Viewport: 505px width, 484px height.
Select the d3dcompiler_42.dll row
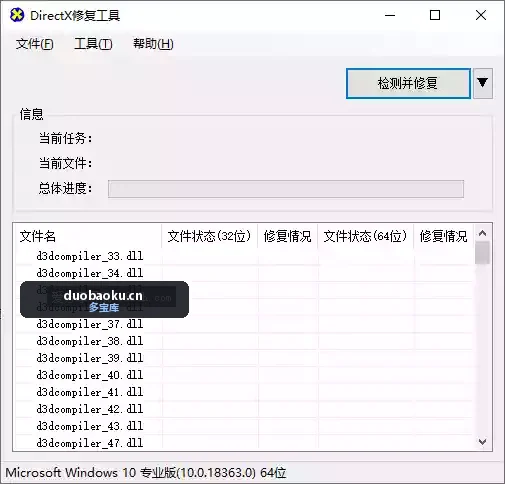[x=244, y=409]
